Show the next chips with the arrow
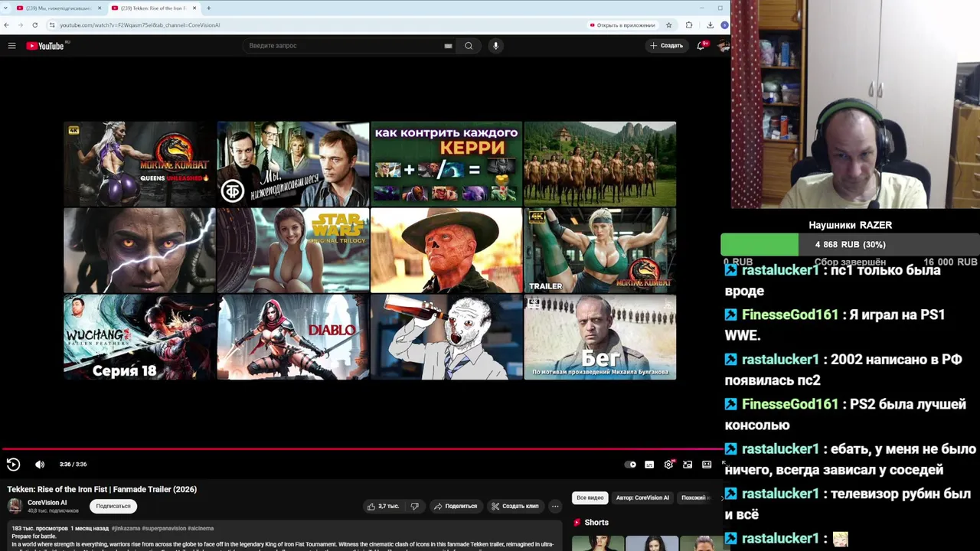980x551 pixels. click(x=721, y=497)
